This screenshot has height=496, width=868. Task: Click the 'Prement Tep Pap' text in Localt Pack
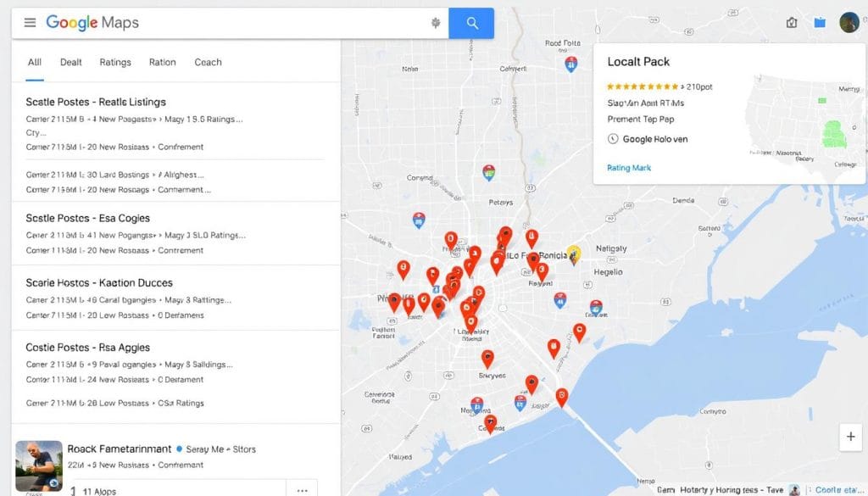[x=641, y=119]
